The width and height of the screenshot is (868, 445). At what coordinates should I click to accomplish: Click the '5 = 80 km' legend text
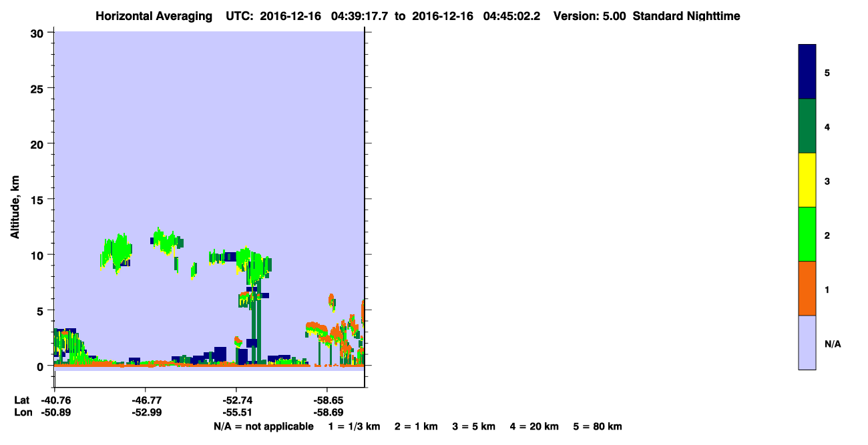598,427
